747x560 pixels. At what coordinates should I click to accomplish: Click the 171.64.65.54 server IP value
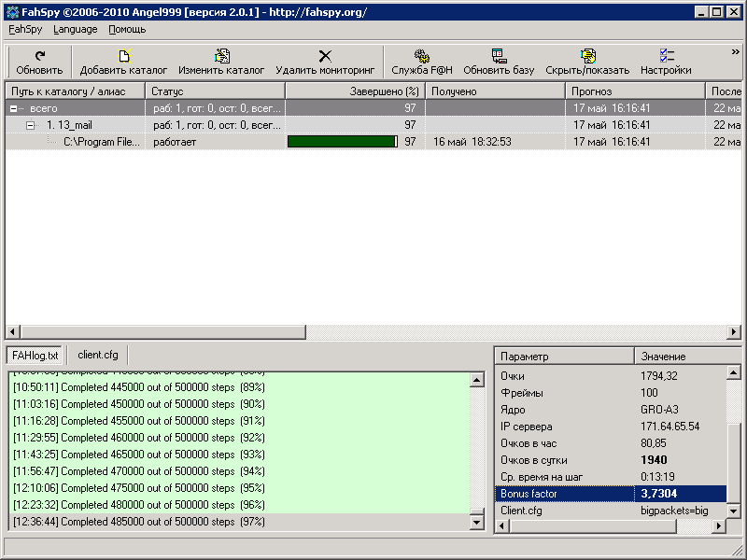pyautogui.click(x=670, y=427)
